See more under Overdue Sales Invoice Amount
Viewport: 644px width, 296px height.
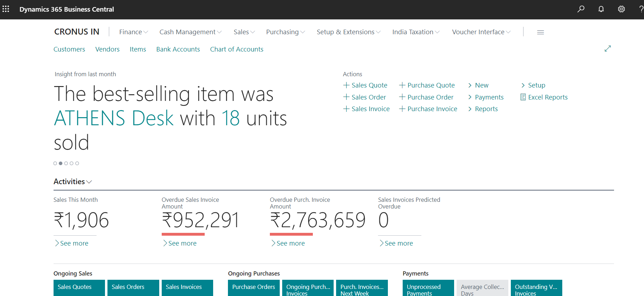click(x=180, y=243)
